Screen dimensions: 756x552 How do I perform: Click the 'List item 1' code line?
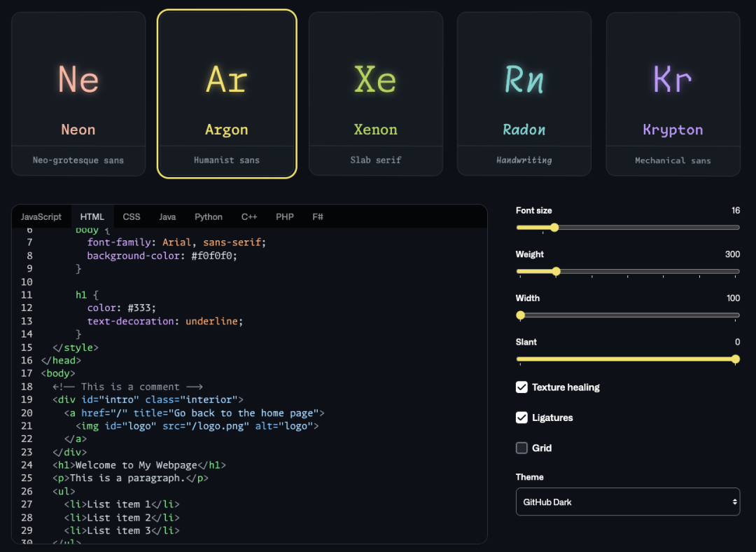pos(122,504)
